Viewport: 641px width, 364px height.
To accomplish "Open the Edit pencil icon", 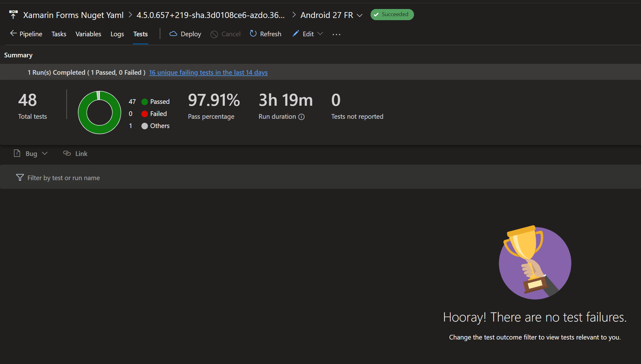I will (x=296, y=33).
